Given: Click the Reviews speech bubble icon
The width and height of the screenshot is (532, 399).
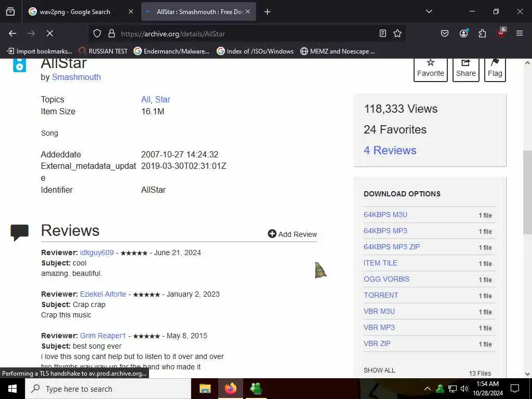Looking at the screenshot, I should 20,233.
